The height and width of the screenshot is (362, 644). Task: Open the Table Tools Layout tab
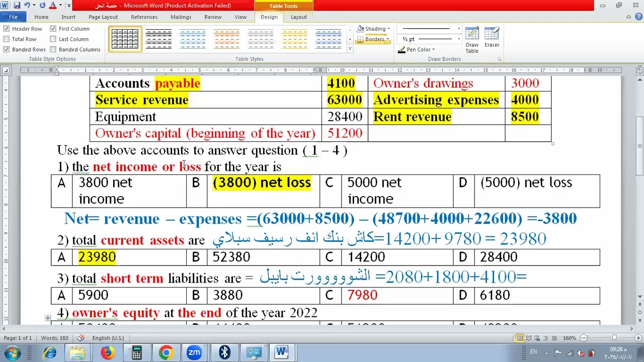coord(298,17)
